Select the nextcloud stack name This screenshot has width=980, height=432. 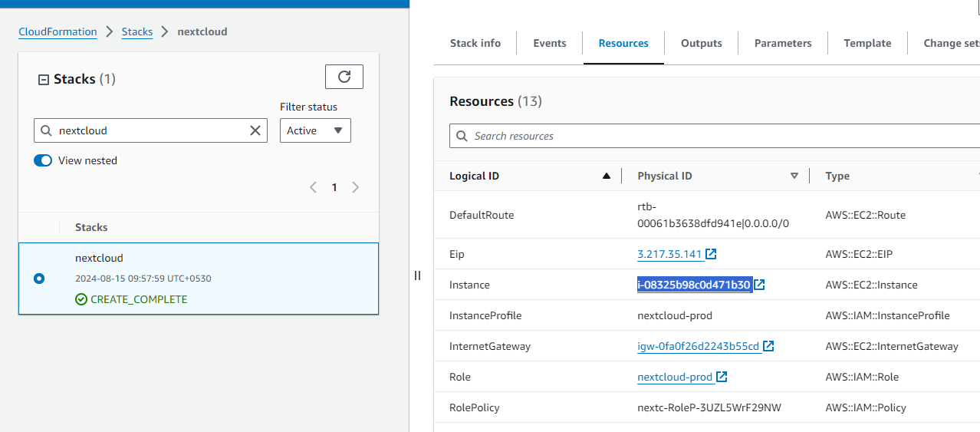99,258
